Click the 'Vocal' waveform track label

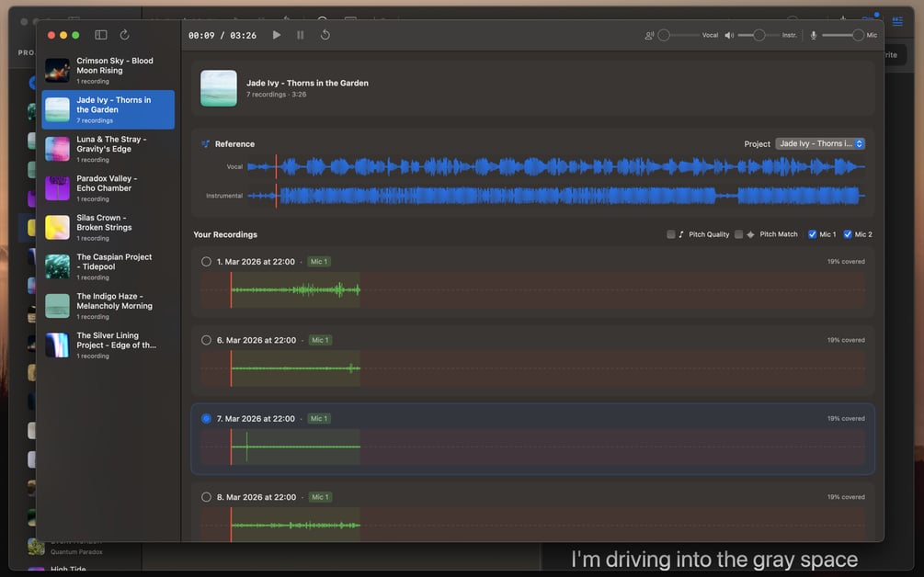tap(234, 166)
